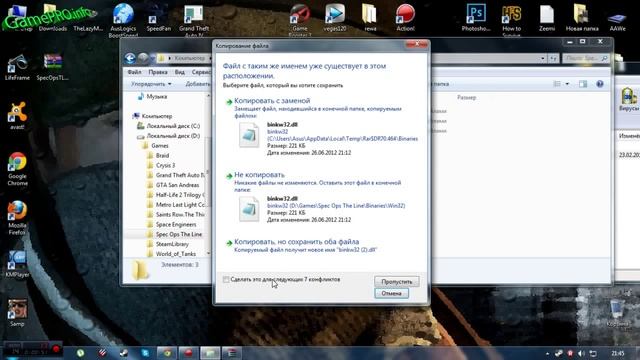This screenshot has height=360, width=640.
Task: Open the vegas120 desktop shortcut
Action: tap(335, 18)
